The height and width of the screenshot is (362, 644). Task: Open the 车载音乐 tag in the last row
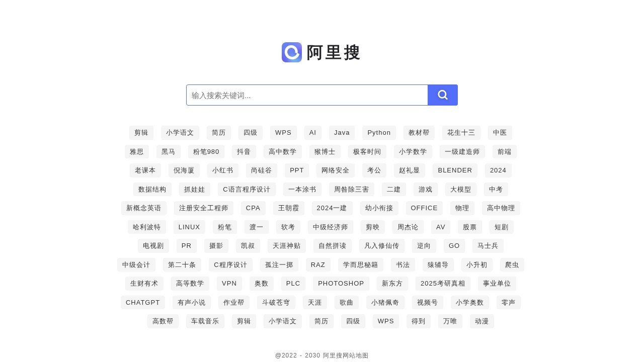click(x=205, y=321)
